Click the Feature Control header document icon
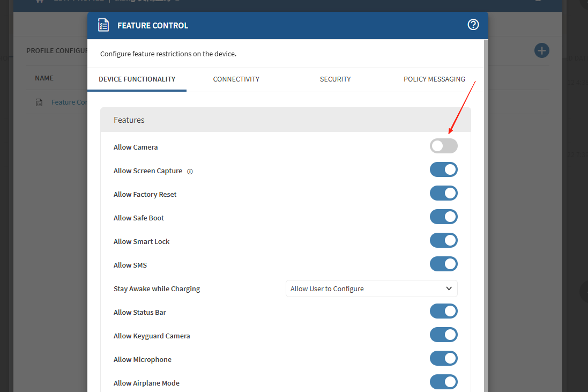588x392 pixels. point(103,25)
